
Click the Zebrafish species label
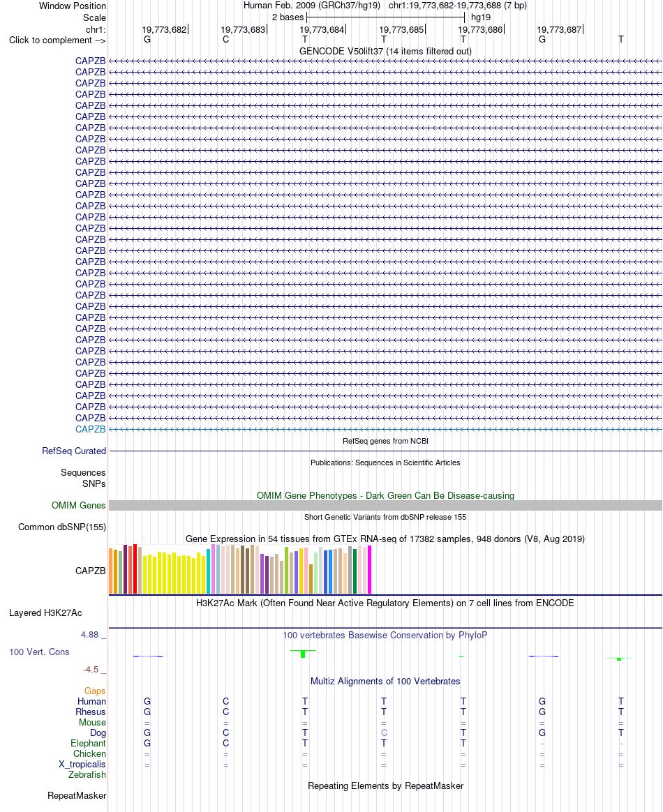[x=87, y=775]
